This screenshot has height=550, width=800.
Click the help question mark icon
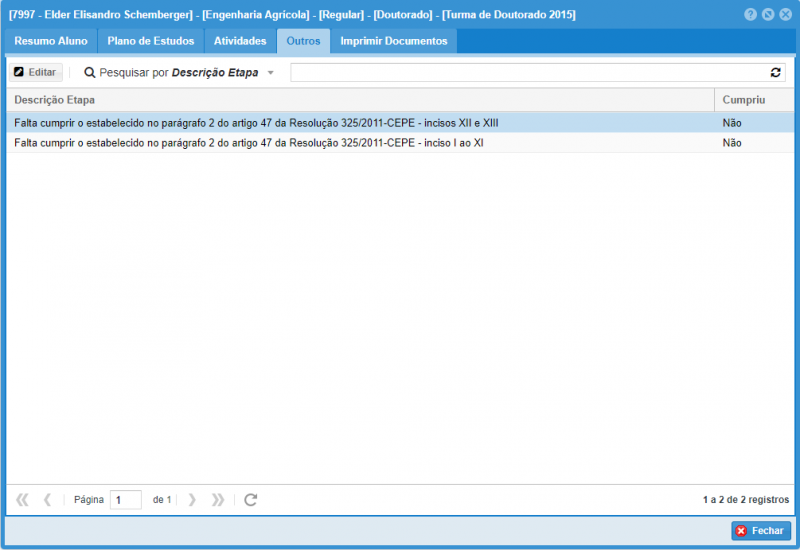point(750,15)
